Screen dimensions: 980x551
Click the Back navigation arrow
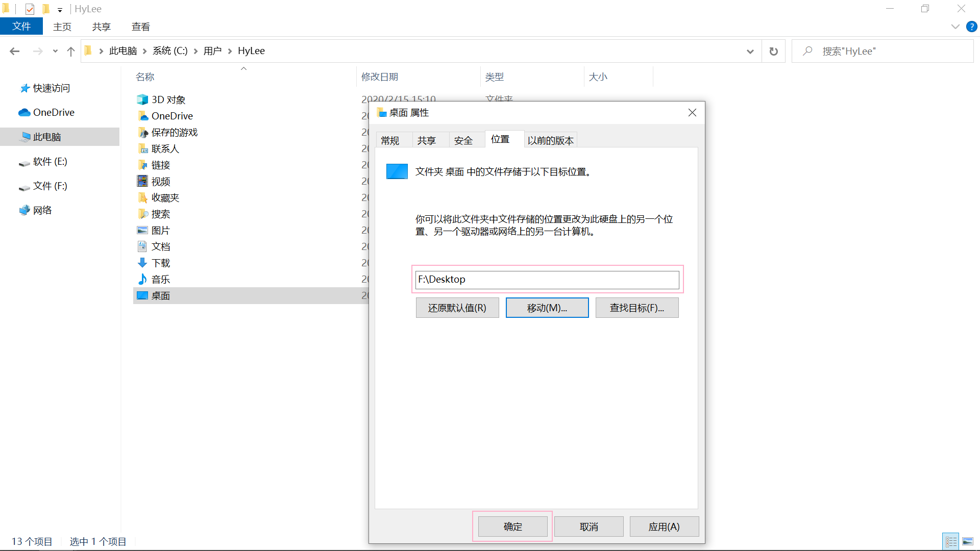click(x=15, y=51)
